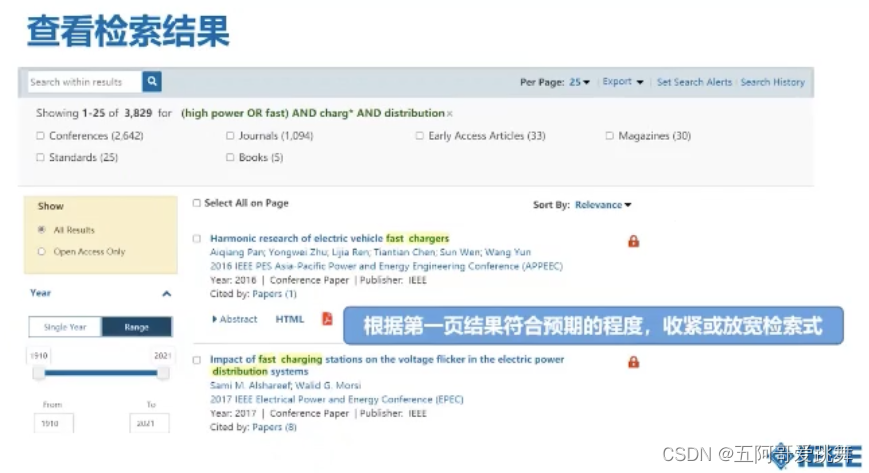
Task: Check the Magazines (30) filter
Action: (x=610, y=135)
